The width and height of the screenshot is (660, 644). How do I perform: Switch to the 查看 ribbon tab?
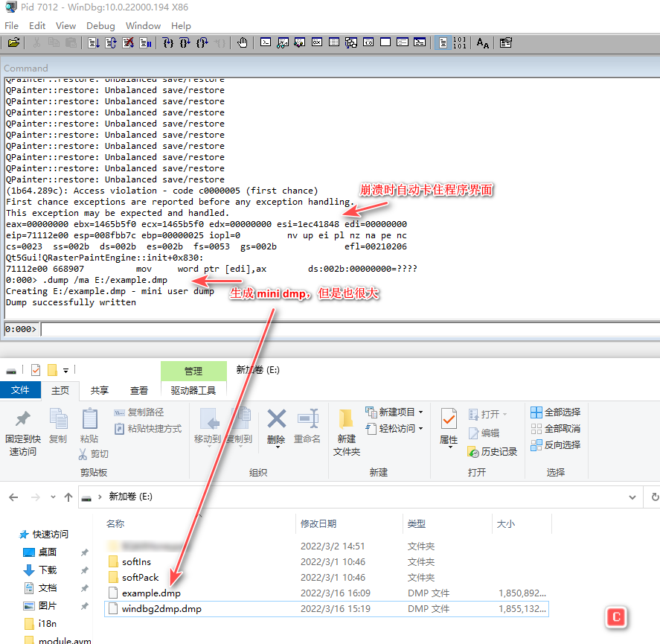pos(139,390)
